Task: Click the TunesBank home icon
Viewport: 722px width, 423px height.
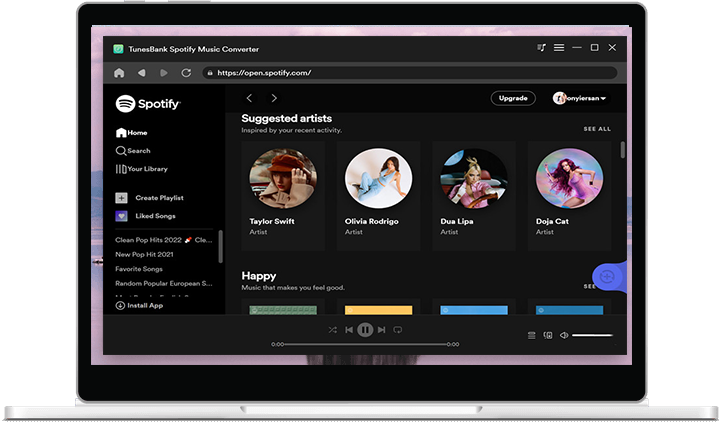Action: 119,73
